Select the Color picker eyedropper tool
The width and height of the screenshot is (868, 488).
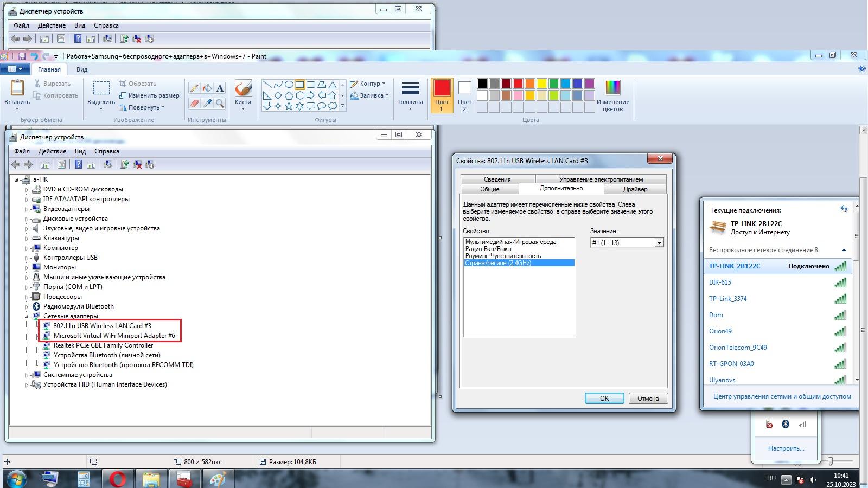click(x=207, y=103)
